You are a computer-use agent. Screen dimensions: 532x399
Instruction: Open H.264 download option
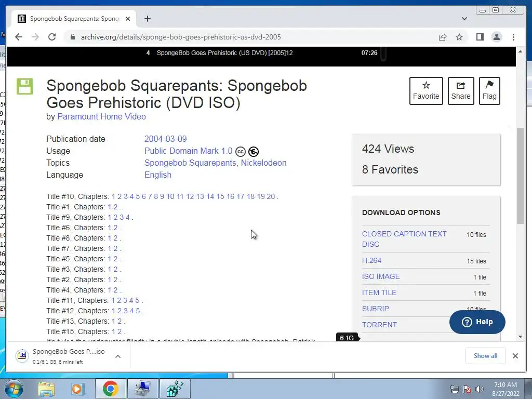coord(371,260)
